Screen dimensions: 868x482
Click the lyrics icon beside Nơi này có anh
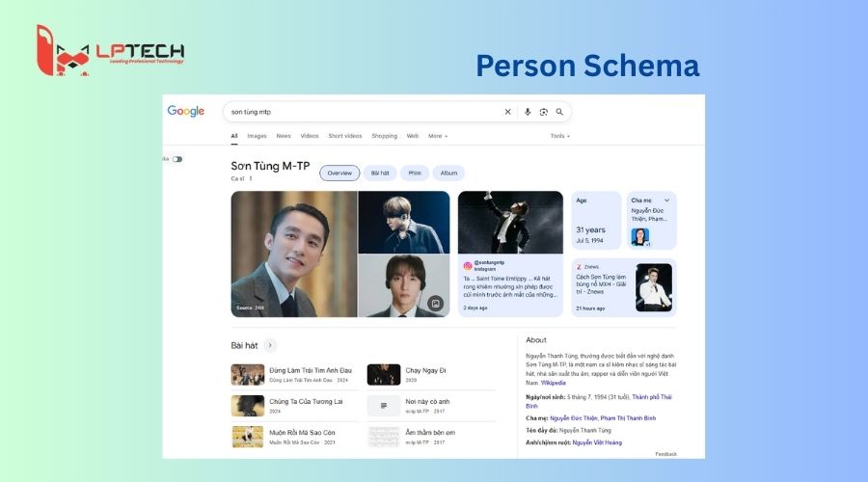(384, 406)
